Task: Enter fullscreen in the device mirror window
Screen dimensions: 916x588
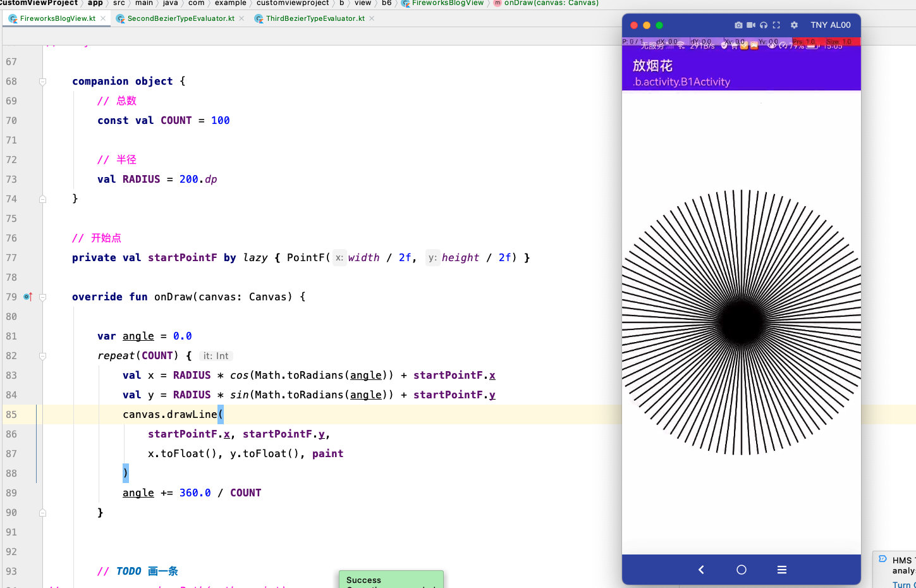Action: point(776,25)
